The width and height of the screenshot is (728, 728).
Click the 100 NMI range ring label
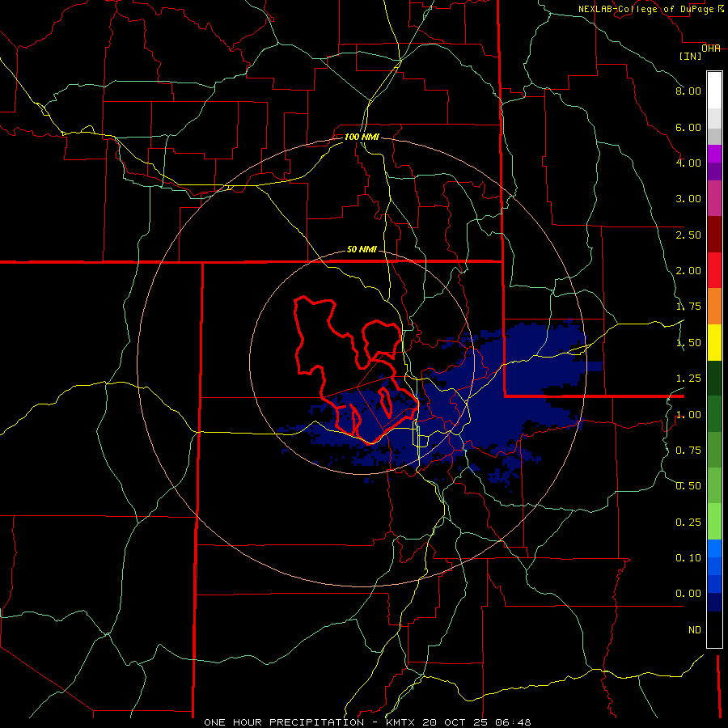[362, 137]
